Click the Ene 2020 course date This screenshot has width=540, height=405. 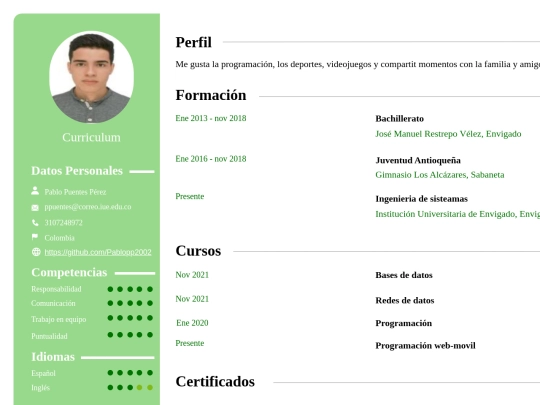tap(192, 323)
